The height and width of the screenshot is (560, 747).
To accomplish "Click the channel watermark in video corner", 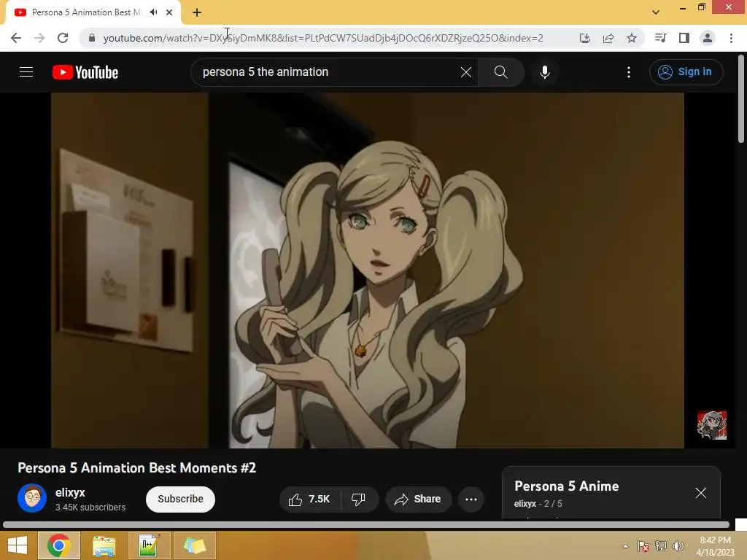I will click(x=712, y=425).
